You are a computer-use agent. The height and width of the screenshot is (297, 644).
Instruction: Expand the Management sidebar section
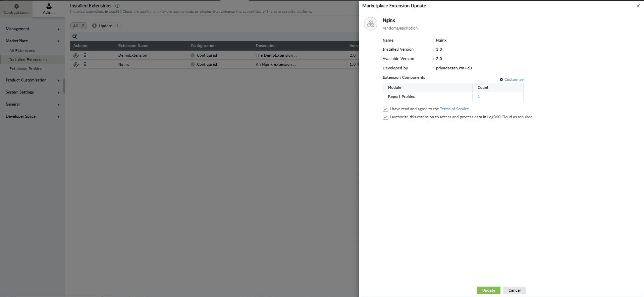tap(33, 29)
